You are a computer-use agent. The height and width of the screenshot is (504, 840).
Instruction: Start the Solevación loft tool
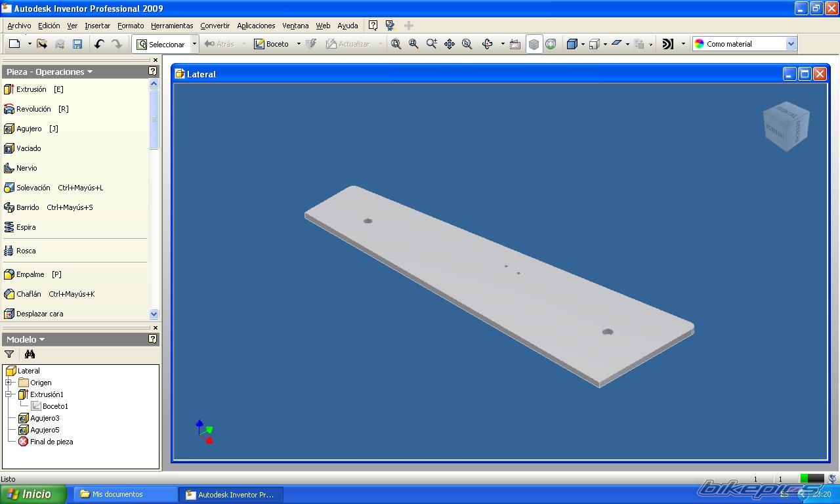[53, 188]
